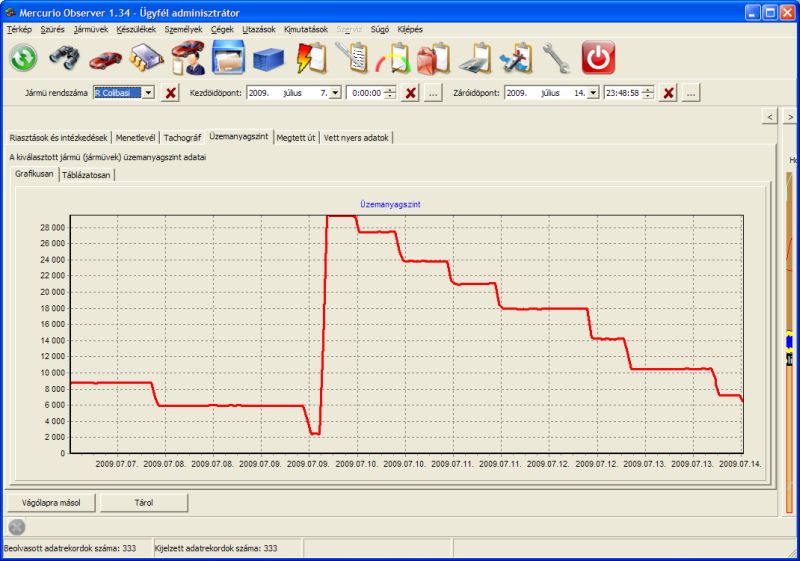This screenshot has height=561, width=800.
Task: Click the red car vehicles icon
Action: [105, 58]
